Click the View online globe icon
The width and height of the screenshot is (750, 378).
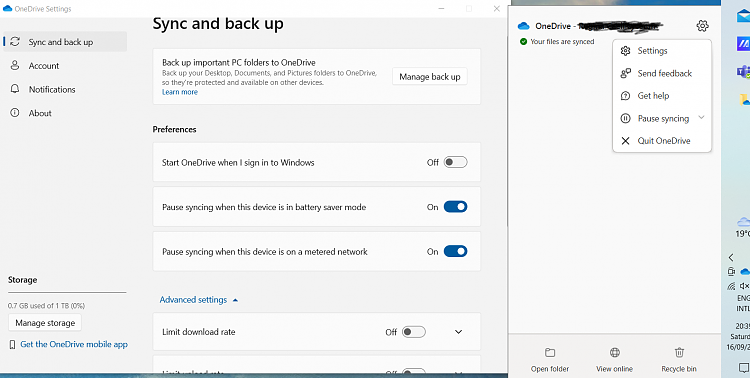tap(615, 353)
